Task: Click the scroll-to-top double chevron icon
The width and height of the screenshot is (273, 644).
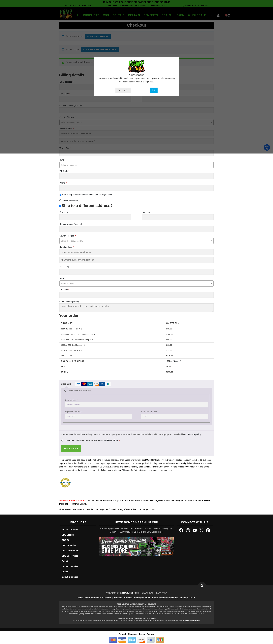Action: pyautogui.click(x=202, y=586)
